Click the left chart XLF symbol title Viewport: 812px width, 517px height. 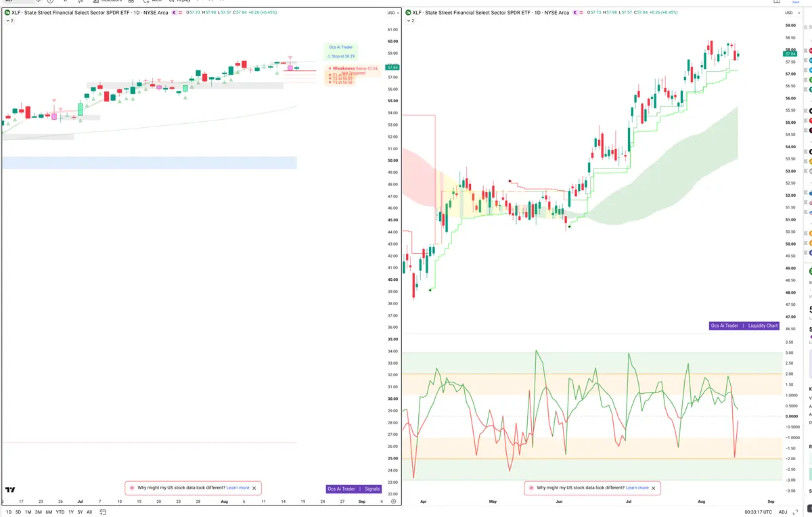pyautogui.click(x=89, y=13)
